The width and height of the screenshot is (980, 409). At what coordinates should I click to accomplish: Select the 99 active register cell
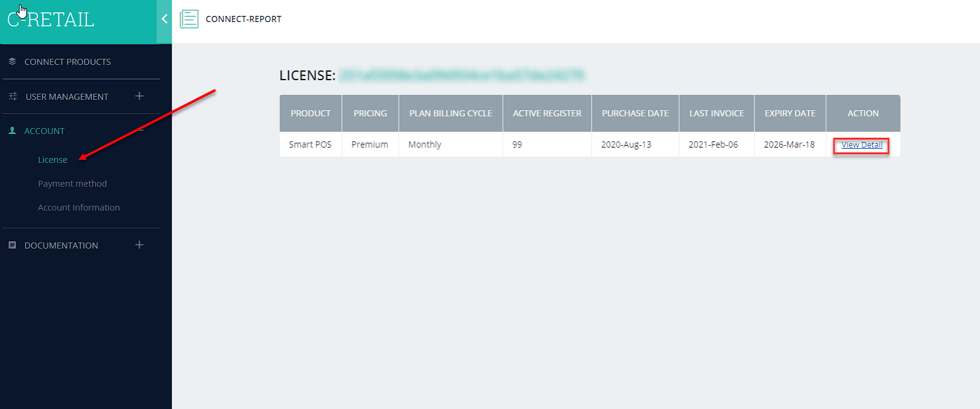click(x=547, y=144)
